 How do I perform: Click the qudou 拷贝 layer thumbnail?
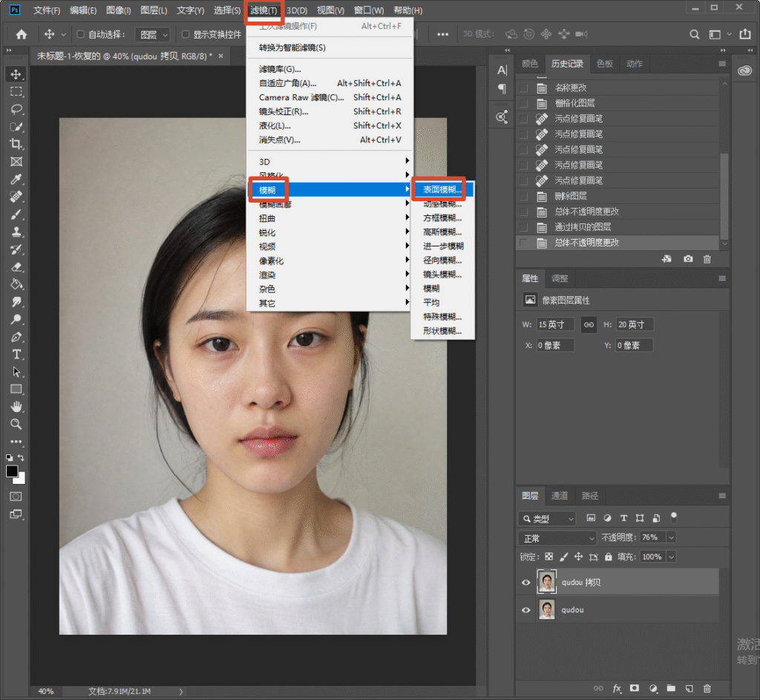[x=547, y=582]
